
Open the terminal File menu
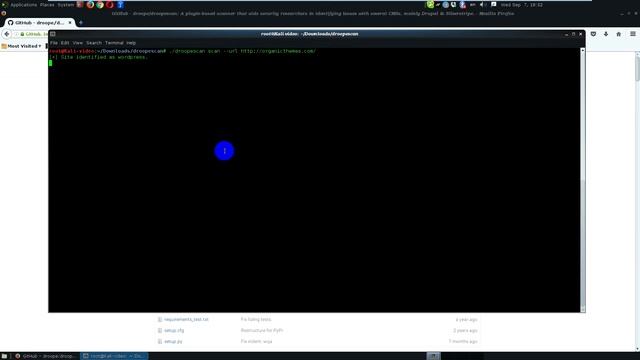click(x=53, y=43)
